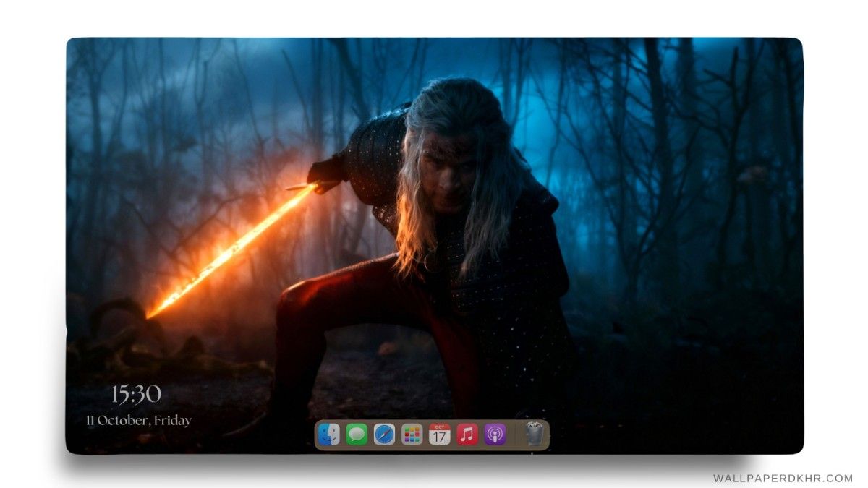Click the 15:30 clock widget
The height and width of the screenshot is (488, 868).
pyautogui.click(x=136, y=395)
